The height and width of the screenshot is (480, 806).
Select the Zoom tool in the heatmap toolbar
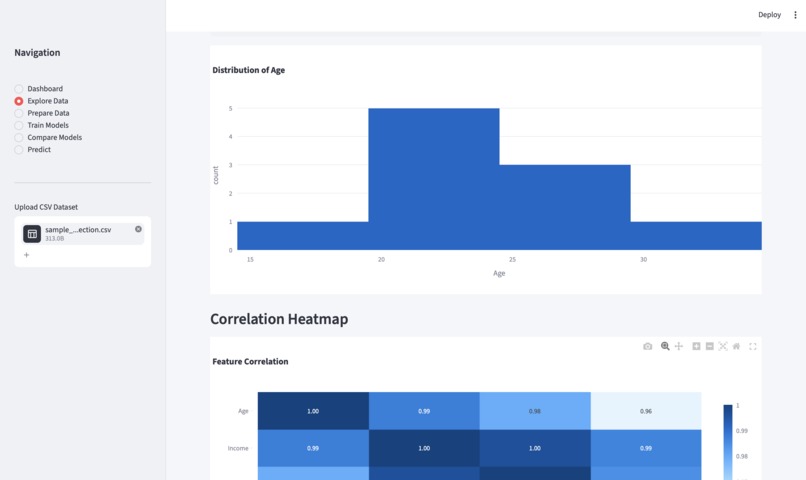[x=665, y=346]
